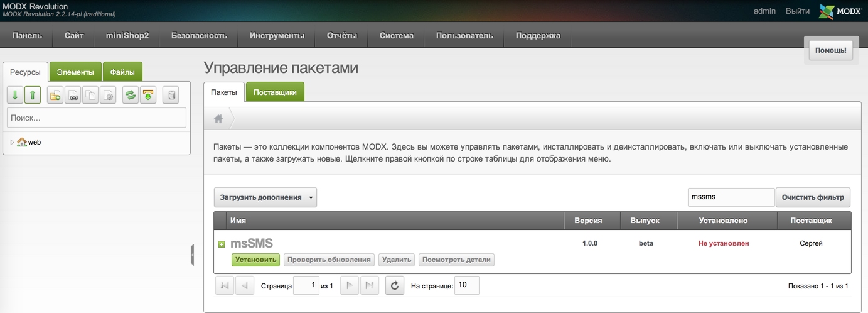Click the new folder resource icon

(55, 96)
